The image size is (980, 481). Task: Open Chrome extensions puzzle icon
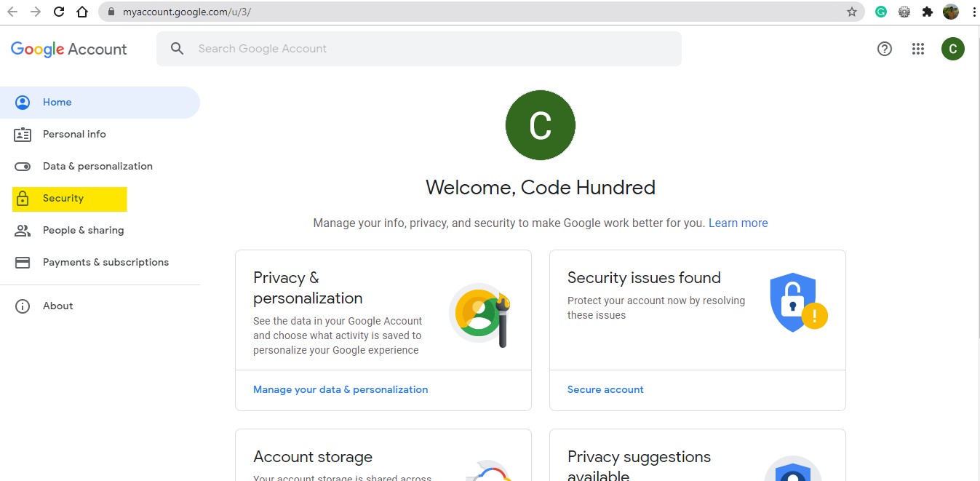click(x=928, y=12)
